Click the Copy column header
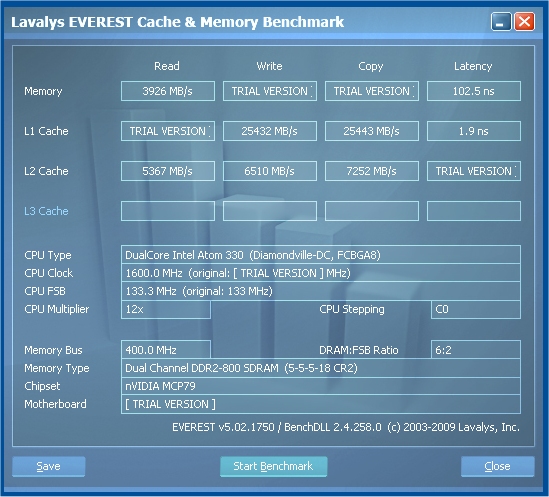 371,66
